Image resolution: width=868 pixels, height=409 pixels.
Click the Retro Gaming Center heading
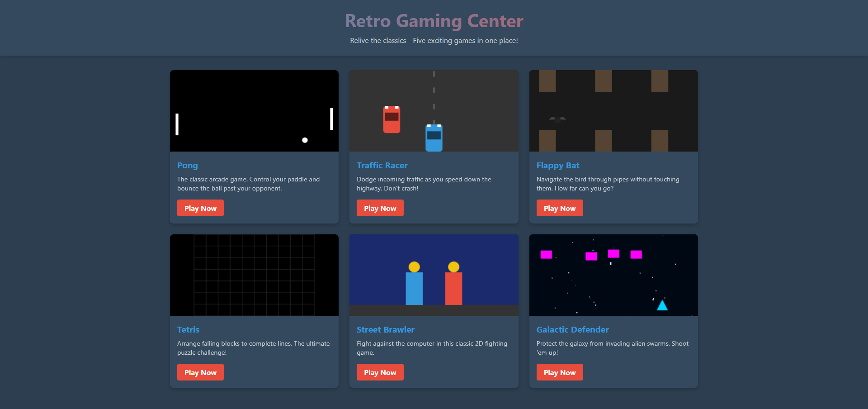click(434, 21)
